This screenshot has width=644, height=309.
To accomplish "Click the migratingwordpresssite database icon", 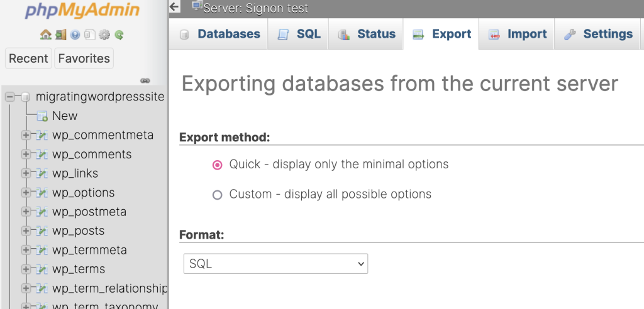I will [x=25, y=97].
